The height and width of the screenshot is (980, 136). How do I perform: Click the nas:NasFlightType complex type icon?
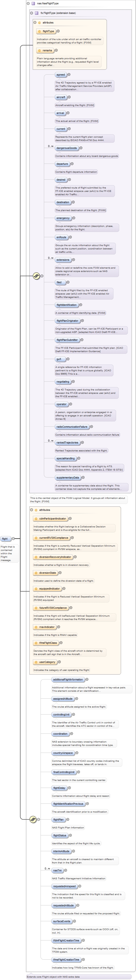(33, 3)
